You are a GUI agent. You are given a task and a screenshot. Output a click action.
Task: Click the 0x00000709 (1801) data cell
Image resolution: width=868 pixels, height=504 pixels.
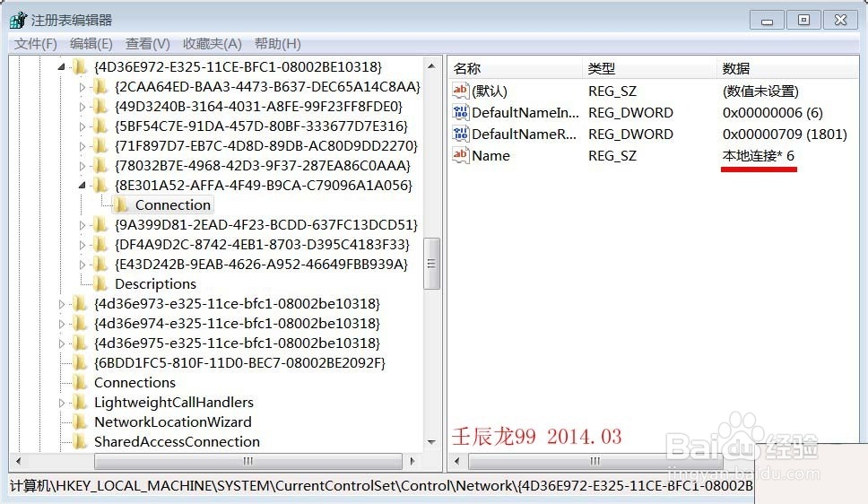(785, 134)
